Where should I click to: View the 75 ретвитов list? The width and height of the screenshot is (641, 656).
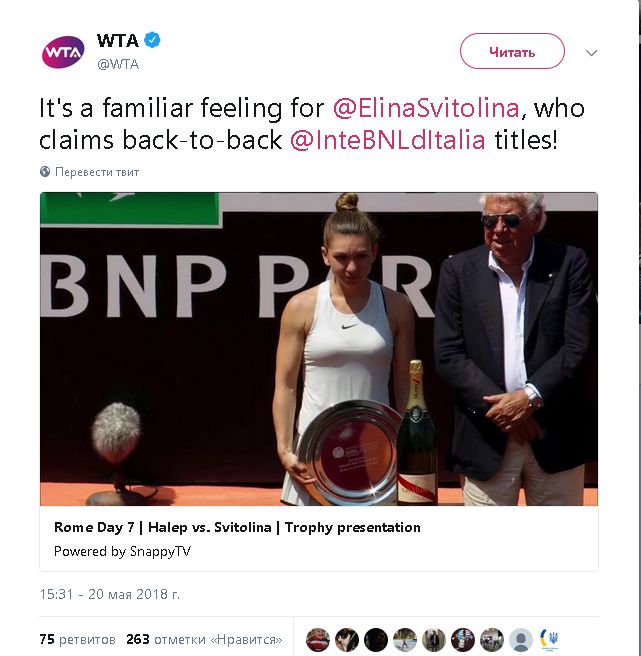tap(77, 639)
